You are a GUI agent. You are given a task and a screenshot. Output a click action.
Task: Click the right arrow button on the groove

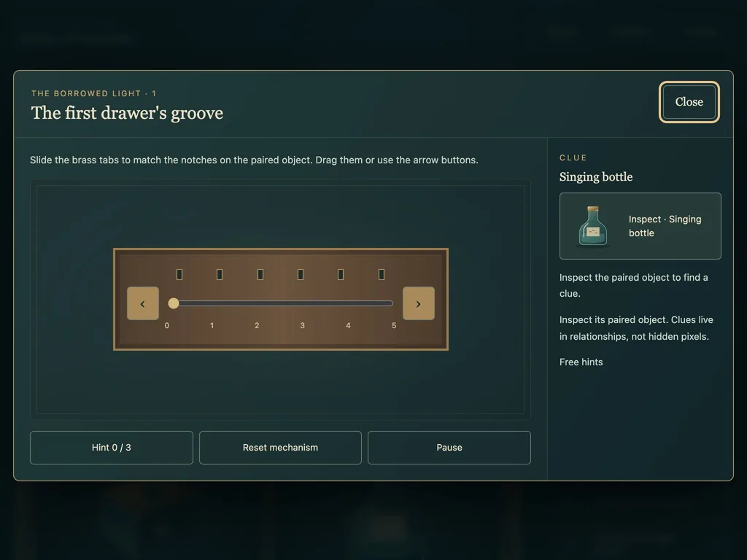(x=418, y=303)
